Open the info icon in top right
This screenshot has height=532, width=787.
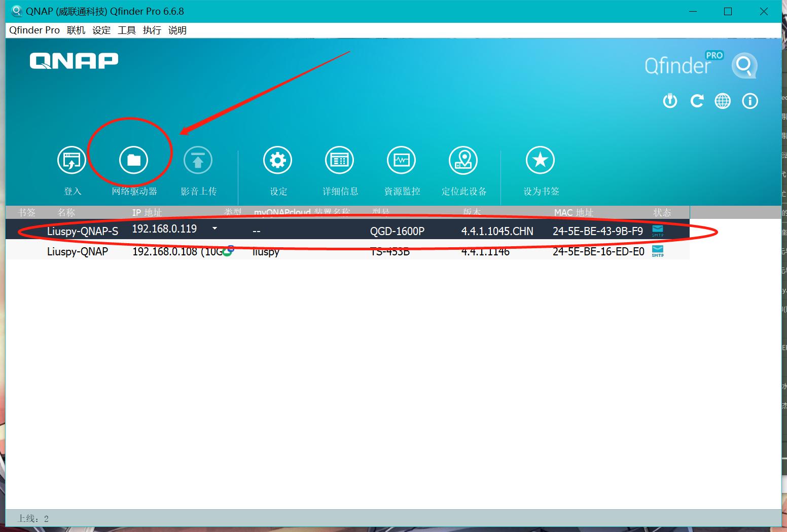pyautogui.click(x=749, y=101)
